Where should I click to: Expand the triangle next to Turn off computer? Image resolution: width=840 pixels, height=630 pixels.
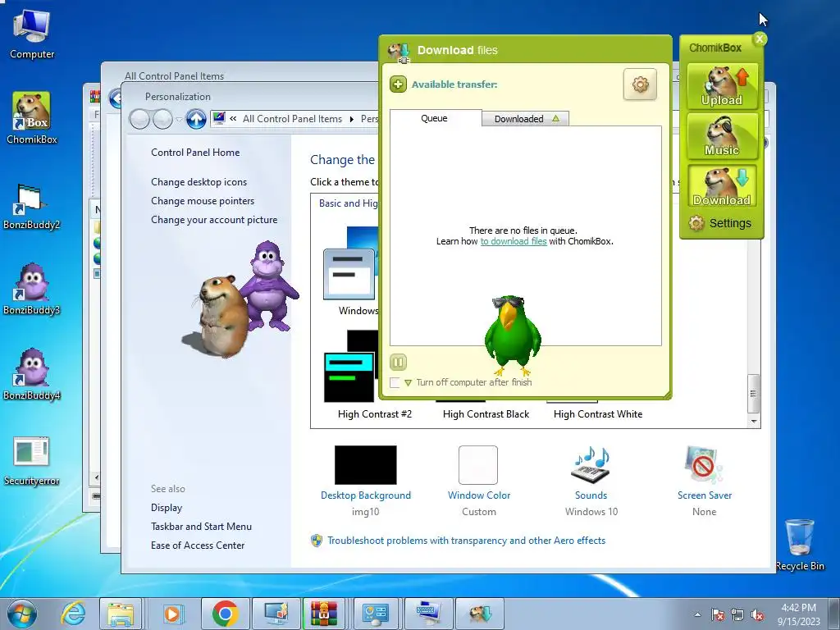click(x=409, y=382)
